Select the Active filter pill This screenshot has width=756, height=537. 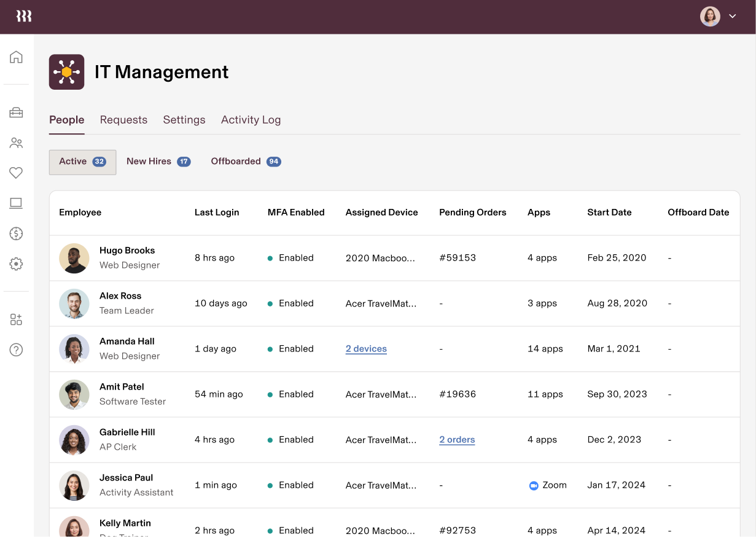tap(82, 162)
